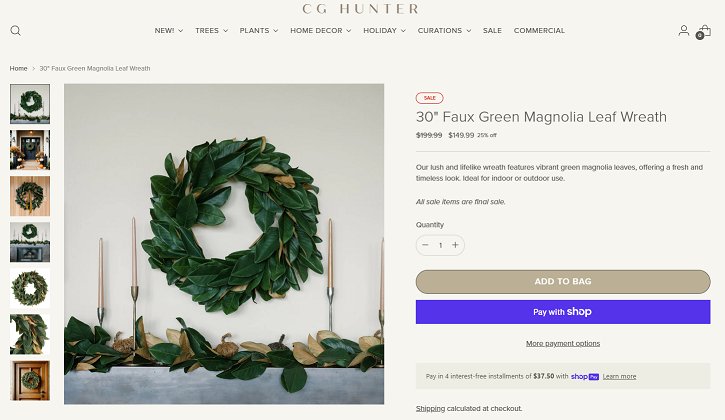Open the COMMERCIAL menu item

tap(539, 31)
